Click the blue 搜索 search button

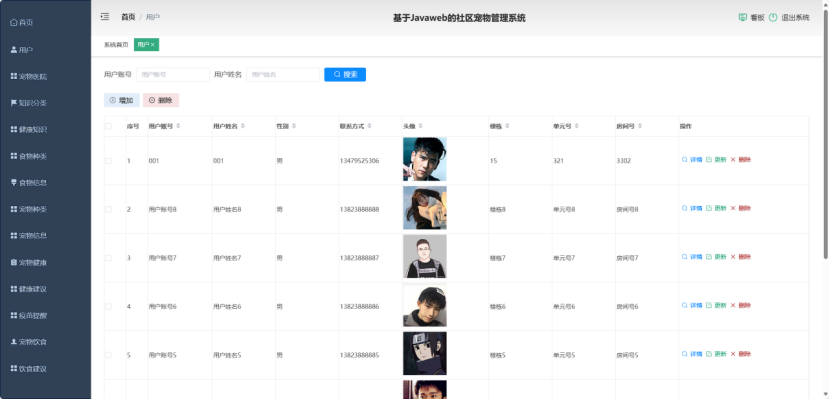[345, 75]
